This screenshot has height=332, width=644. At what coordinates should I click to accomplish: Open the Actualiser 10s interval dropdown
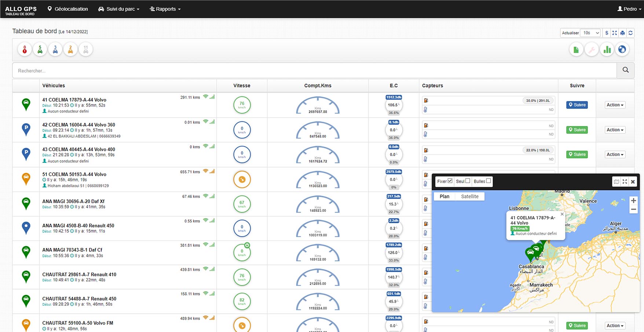point(591,33)
